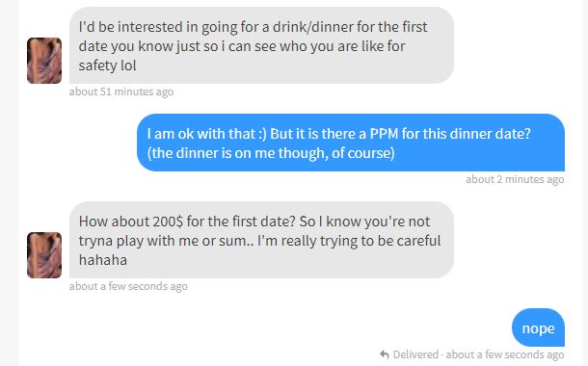Click the 'hahaha' text in received message
588x366 pixels.
103,260
